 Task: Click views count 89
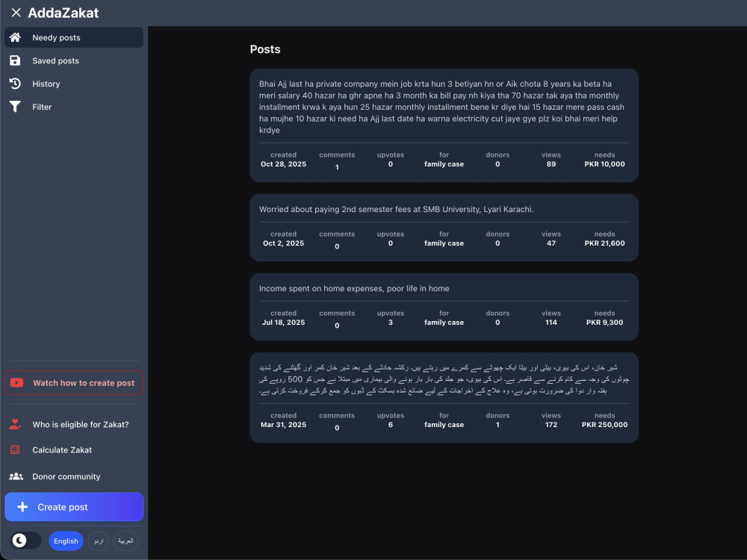[551, 164]
